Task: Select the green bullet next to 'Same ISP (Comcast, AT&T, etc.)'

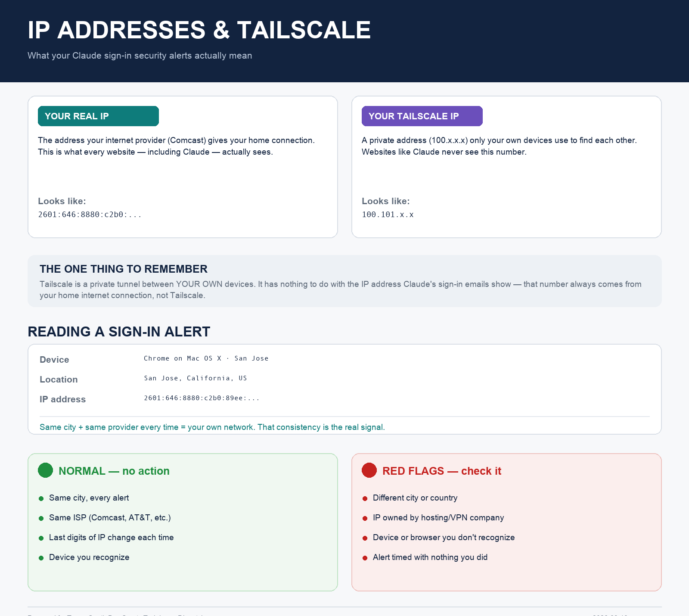Action: 41,518
